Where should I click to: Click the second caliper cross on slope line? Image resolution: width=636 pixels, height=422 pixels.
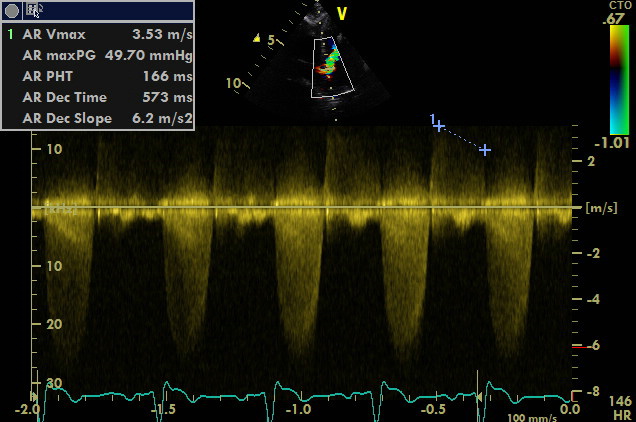tap(485, 150)
